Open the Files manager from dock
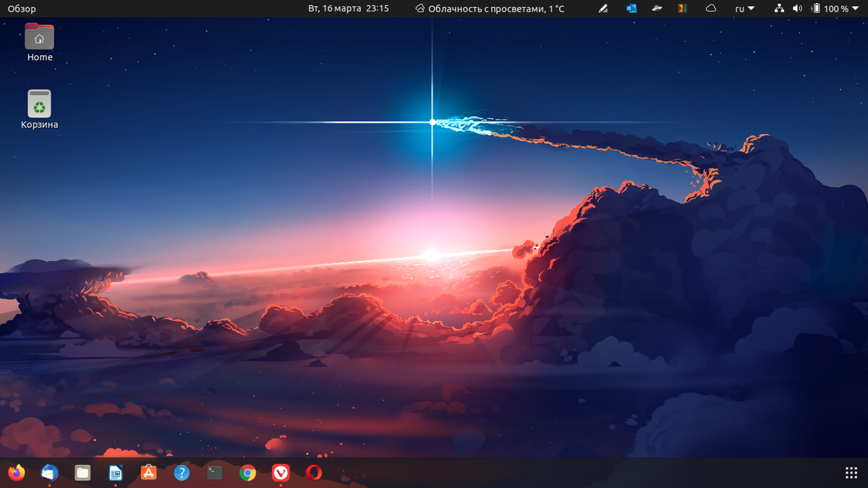Viewport: 868px width, 488px height. pyautogui.click(x=82, y=473)
